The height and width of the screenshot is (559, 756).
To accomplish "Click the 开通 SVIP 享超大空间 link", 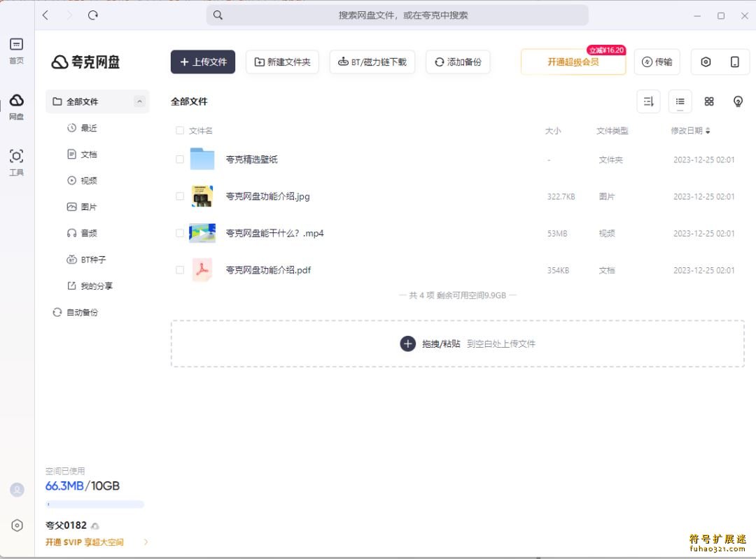I will (85, 542).
